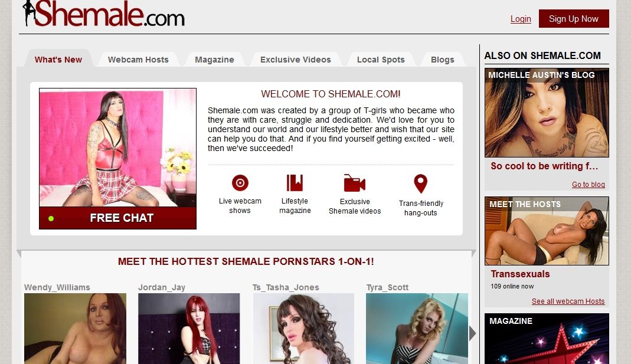Image resolution: width=631 pixels, height=364 pixels.
Task: Select the What's New tab
Action: click(58, 60)
